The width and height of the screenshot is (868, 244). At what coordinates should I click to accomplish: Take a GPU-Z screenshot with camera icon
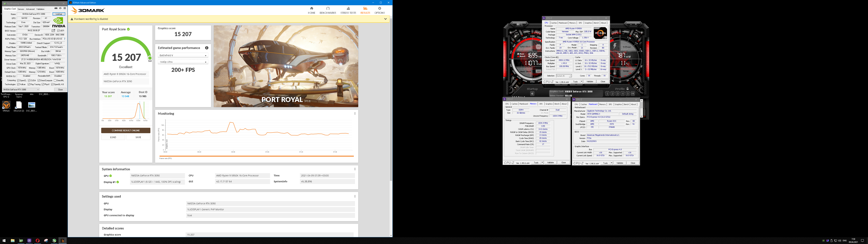56,8
